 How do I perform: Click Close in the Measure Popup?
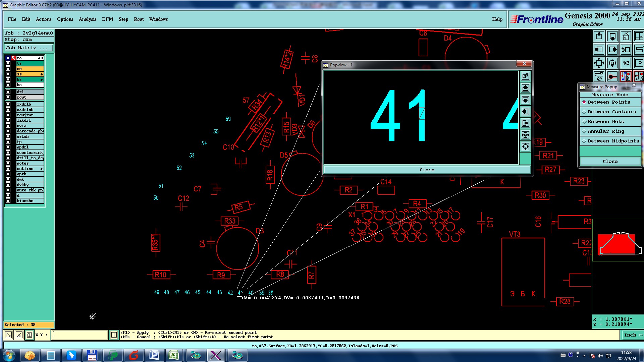click(x=610, y=162)
